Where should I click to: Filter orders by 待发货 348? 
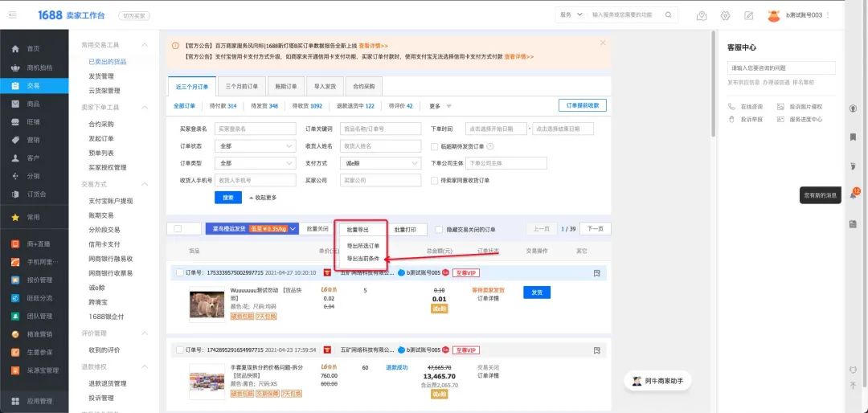click(264, 106)
